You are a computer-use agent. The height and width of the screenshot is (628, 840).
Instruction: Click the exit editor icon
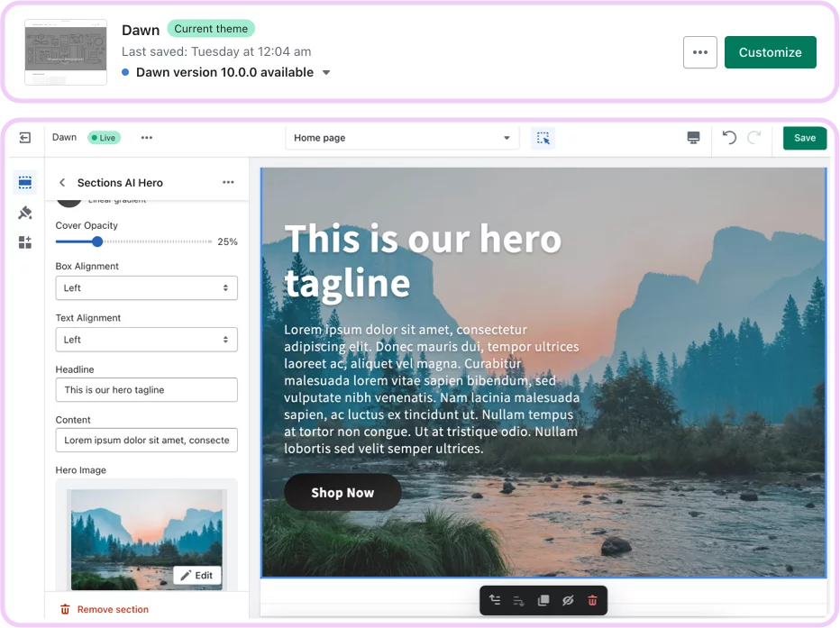[x=25, y=138]
